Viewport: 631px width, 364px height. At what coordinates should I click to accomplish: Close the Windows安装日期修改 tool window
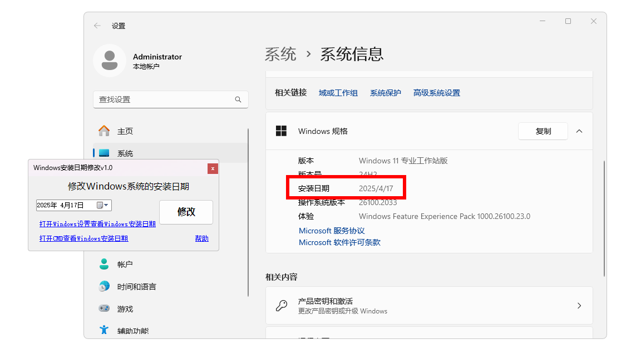[x=213, y=169]
